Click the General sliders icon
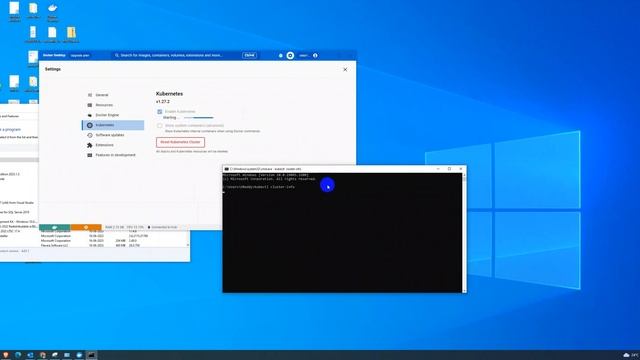The height and width of the screenshot is (360, 640). (x=90, y=95)
